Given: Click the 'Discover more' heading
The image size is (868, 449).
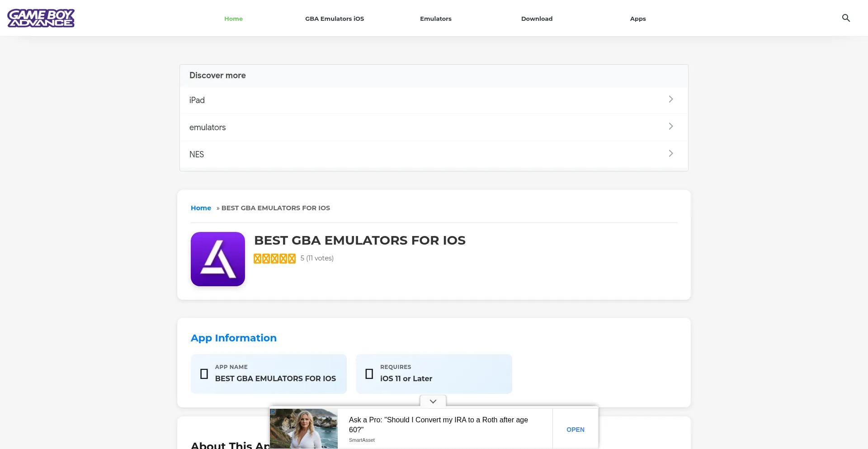Looking at the screenshot, I should (217, 76).
